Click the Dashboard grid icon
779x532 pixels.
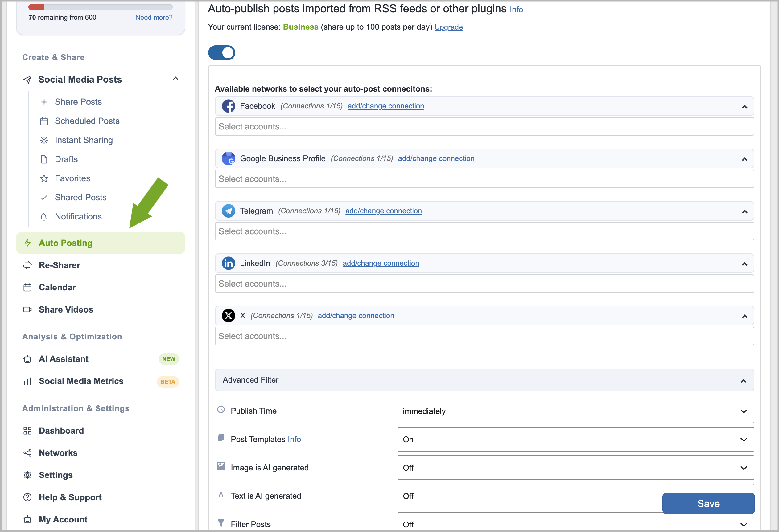(x=27, y=431)
